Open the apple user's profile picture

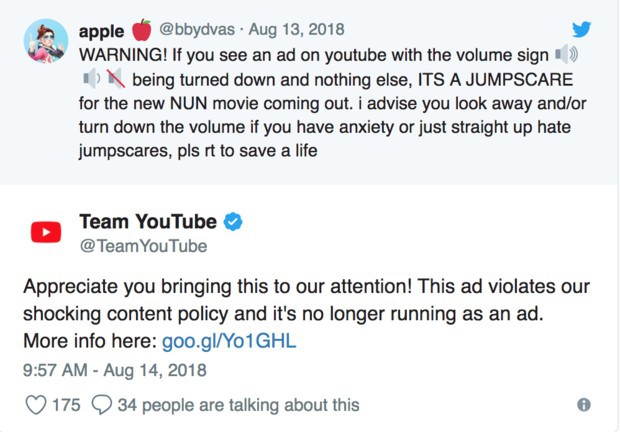point(45,43)
